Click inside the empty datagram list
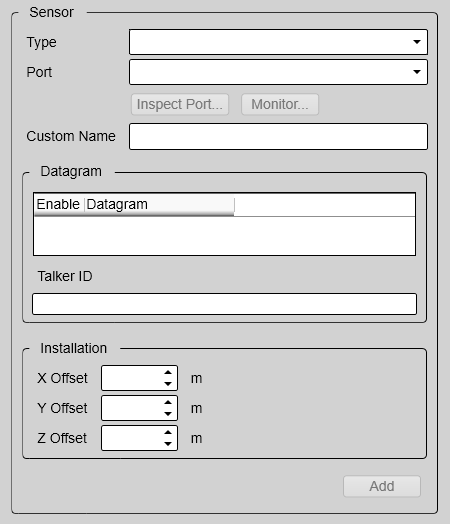The height and width of the screenshot is (524, 450). click(x=224, y=236)
